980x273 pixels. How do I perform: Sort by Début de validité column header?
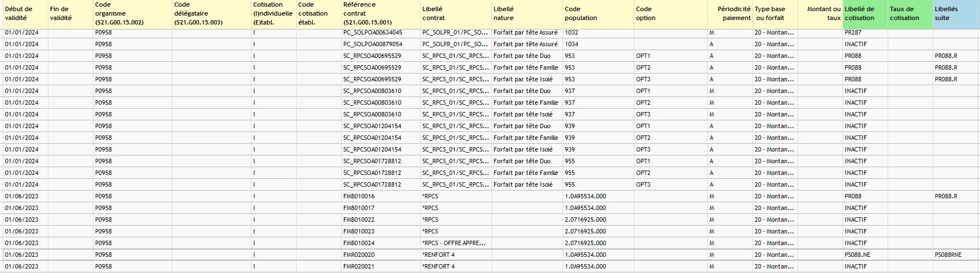pyautogui.click(x=25, y=14)
